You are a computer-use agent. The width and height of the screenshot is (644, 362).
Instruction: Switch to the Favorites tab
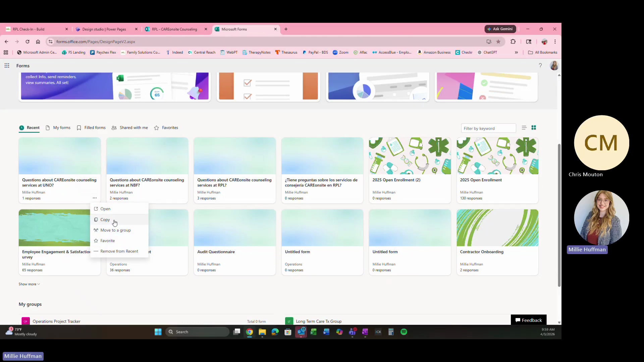[166, 128]
